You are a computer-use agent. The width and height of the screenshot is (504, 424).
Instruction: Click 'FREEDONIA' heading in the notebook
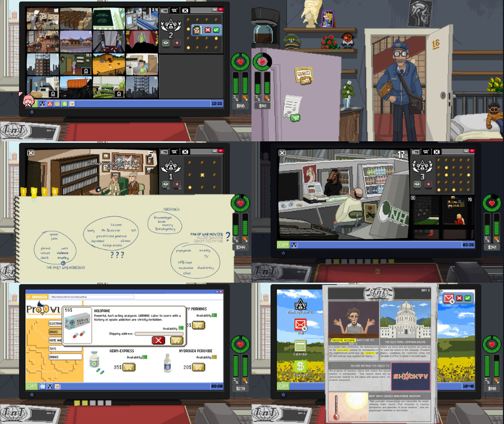pos(172,209)
